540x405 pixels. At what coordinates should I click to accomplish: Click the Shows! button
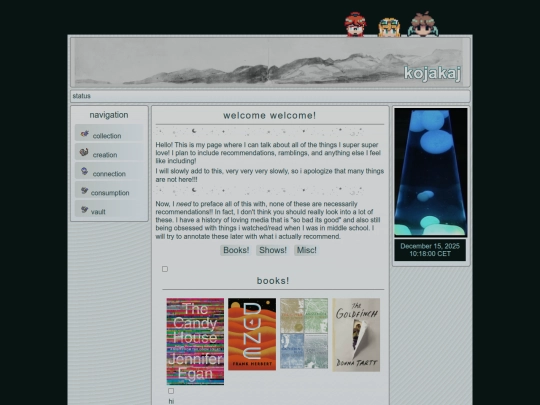coord(273,250)
